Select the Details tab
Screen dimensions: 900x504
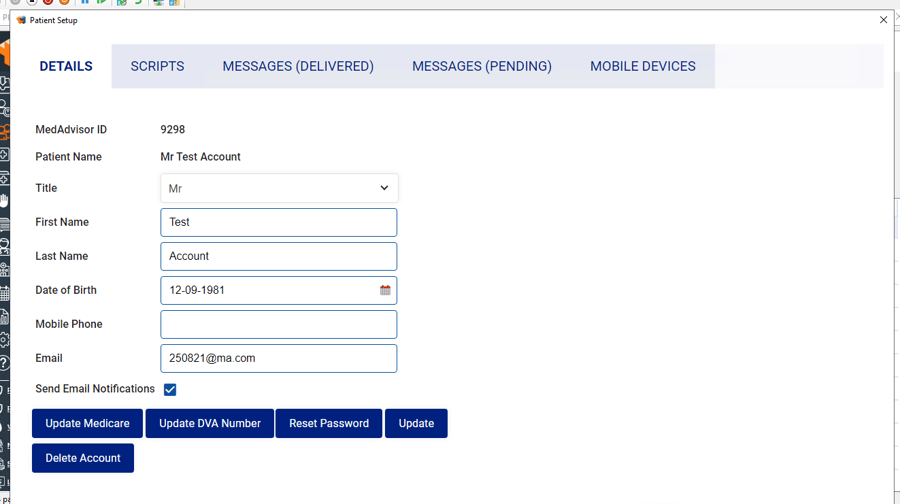[x=66, y=67]
